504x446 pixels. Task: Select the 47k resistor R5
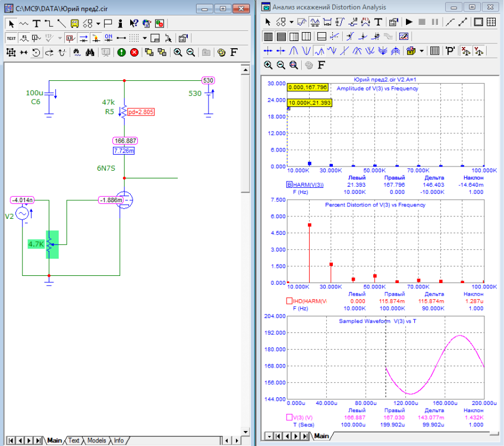pyautogui.click(x=123, y=111)
